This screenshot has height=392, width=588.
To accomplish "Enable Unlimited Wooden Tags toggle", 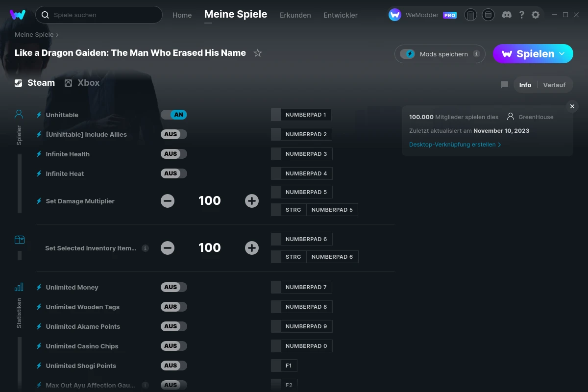I will pyautogui.click(x=174, y=307).
